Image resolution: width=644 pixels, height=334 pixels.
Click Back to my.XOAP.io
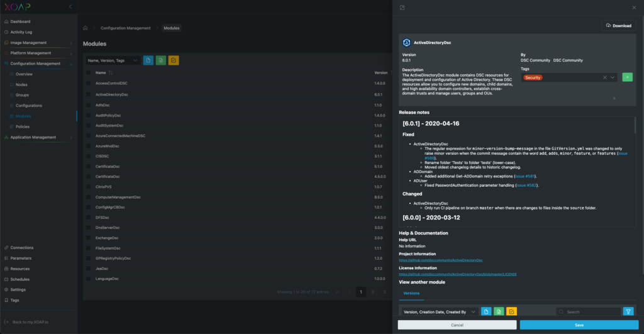(30, 322)
